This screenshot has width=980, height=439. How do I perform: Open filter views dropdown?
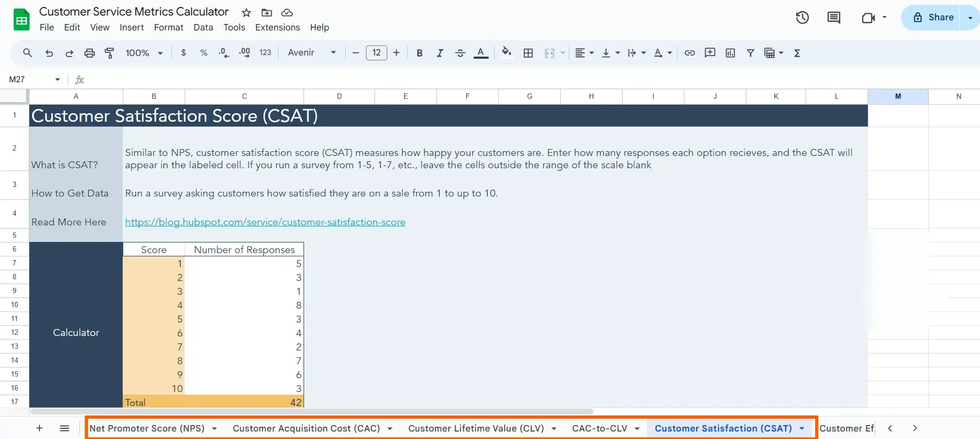[774, 53]
